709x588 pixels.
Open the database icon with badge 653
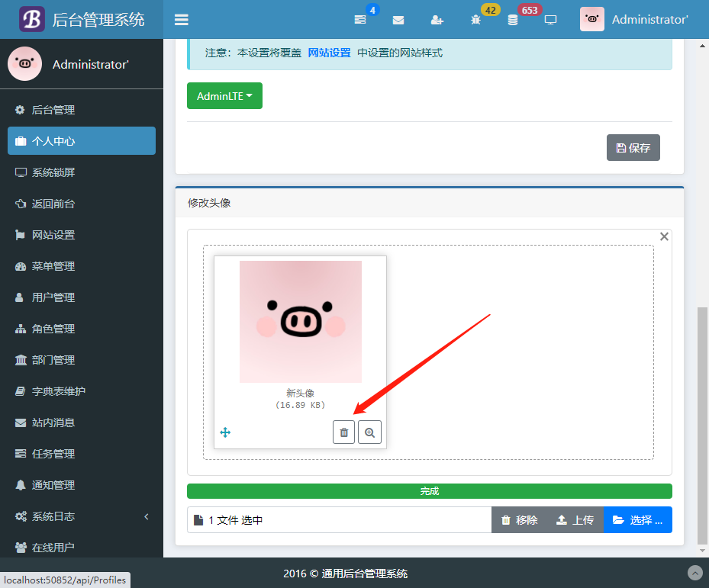513,20
